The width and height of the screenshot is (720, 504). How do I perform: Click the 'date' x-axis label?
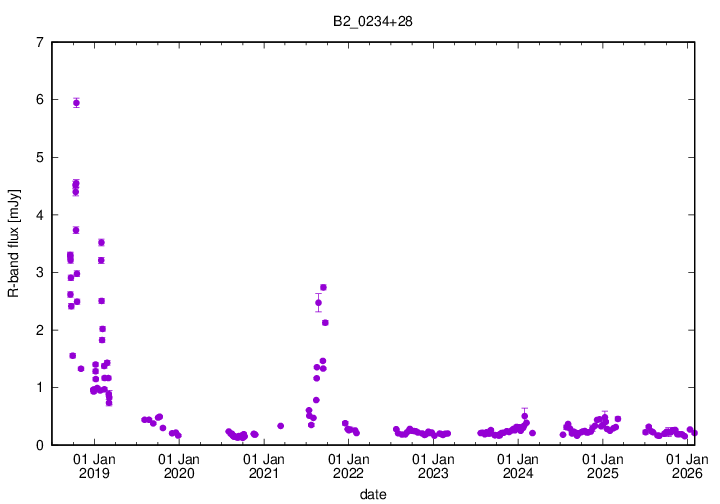pyautogui.click(x=374, y=494)
